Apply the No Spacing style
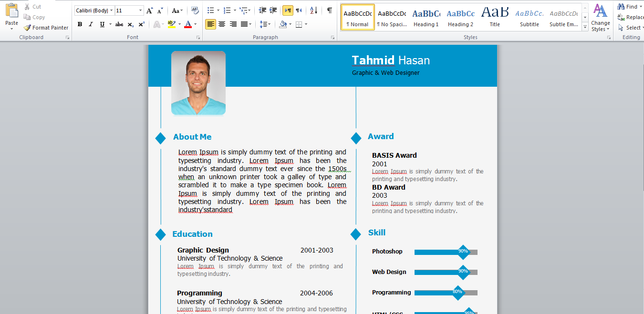The width and height of the screenshot is (644, 314). pos(392,18)
